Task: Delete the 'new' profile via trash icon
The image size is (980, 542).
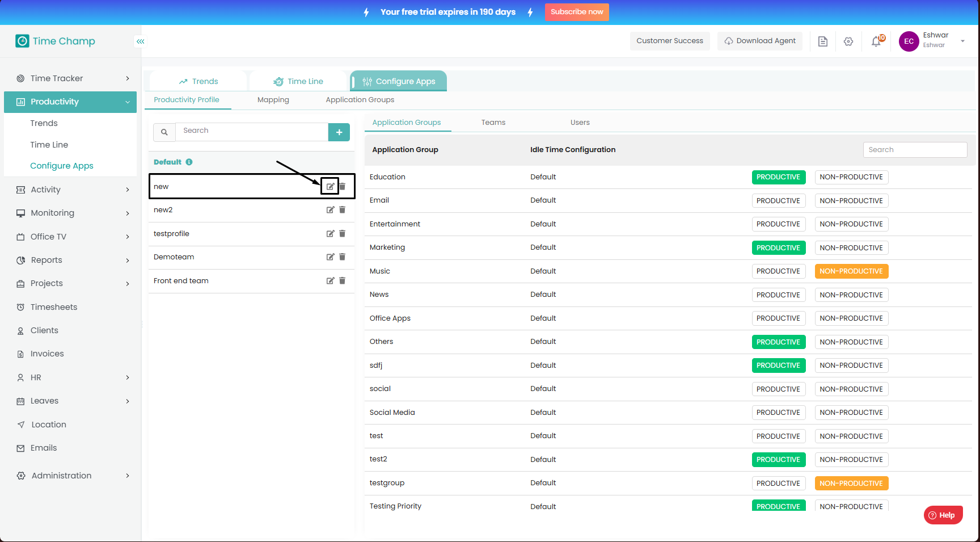Action: [342, 186]
